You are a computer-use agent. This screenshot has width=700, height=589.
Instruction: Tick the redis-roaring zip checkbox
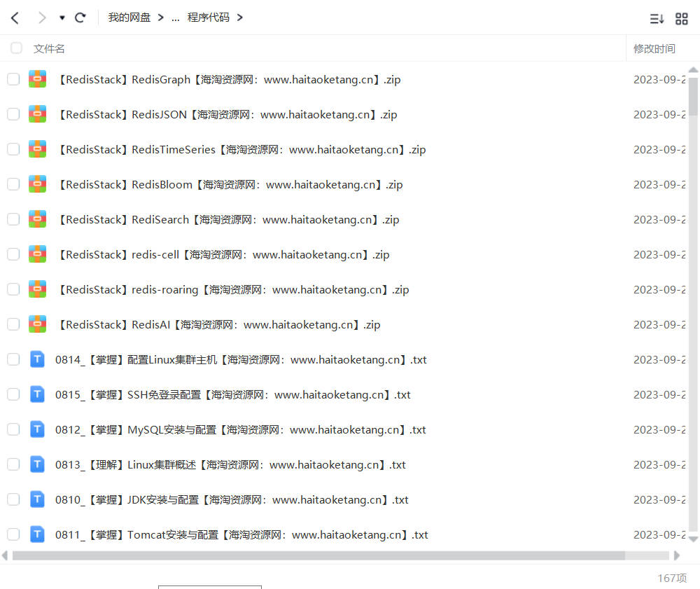(13, 289)
